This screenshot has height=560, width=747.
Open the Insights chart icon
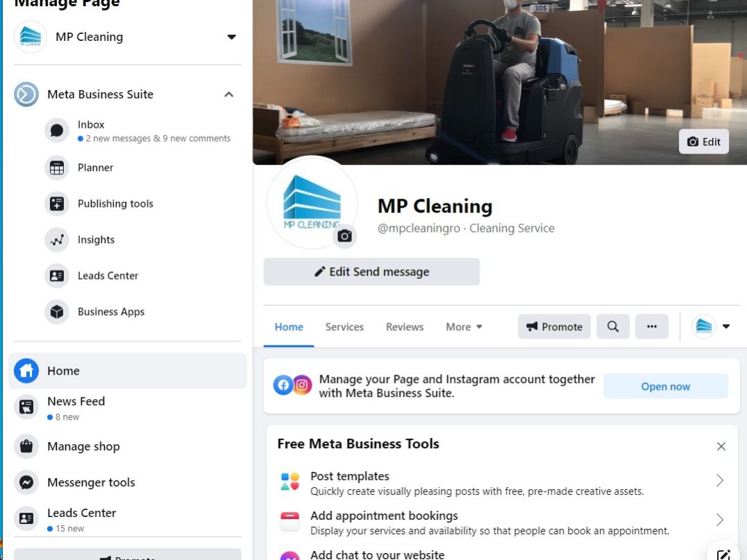(x=57, y=240)
